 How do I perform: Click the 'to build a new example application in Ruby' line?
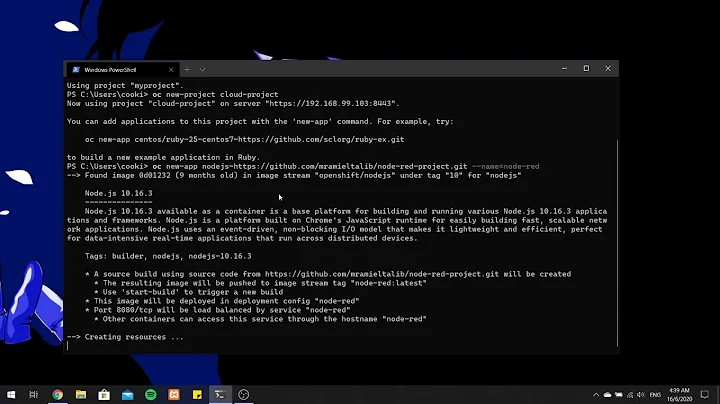163,157
